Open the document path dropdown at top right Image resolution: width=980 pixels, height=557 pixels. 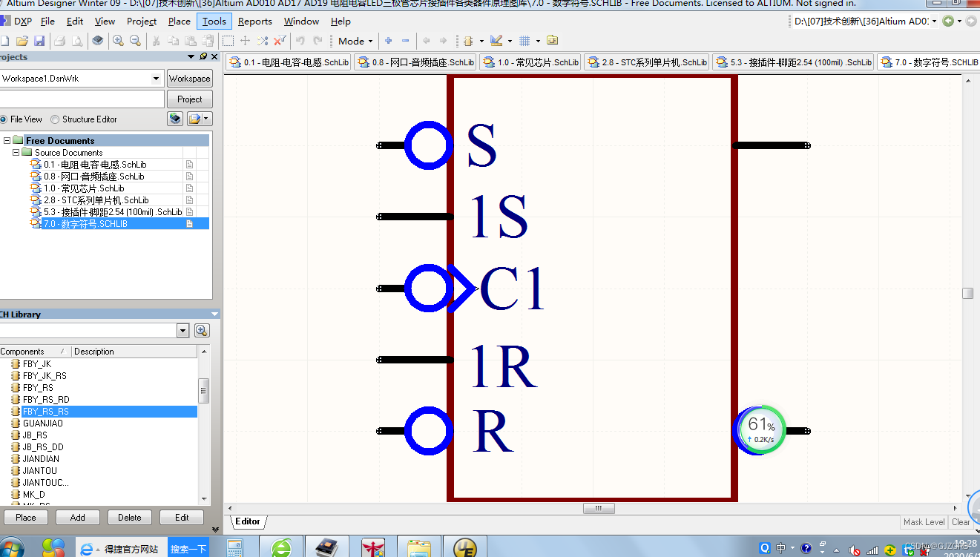click(933, 22)
